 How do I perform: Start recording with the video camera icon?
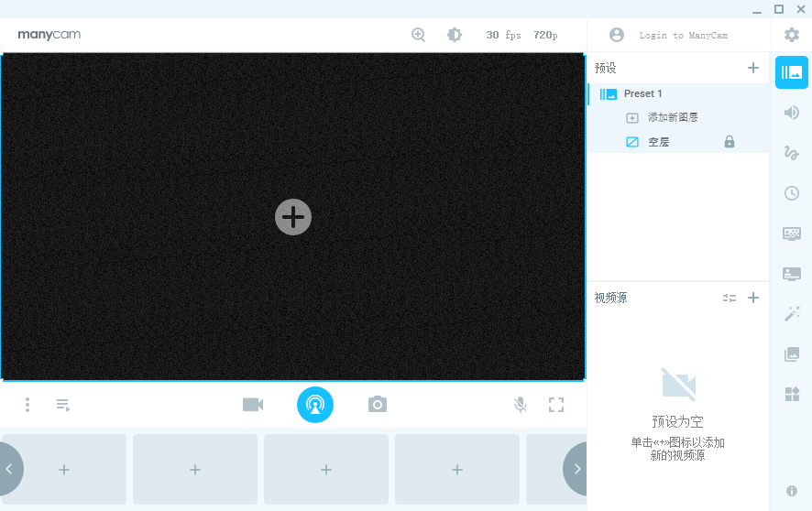253,405
